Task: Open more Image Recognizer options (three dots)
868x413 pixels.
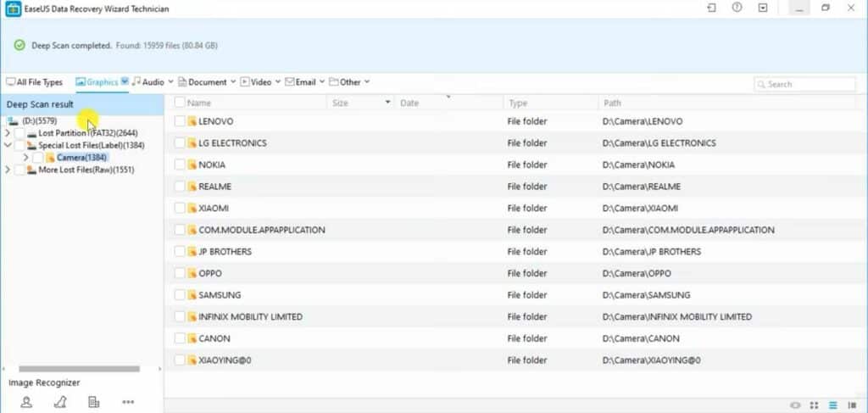Action: 128,402
